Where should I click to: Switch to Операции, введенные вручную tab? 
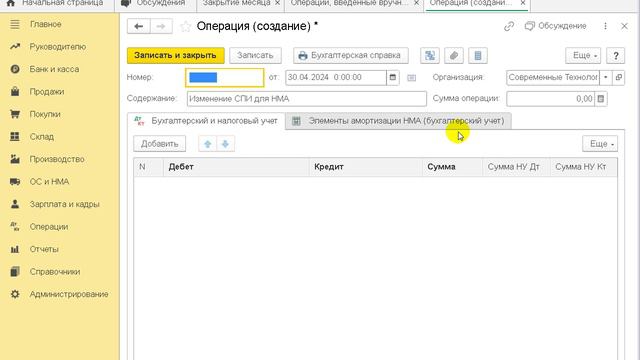(x=349, y=3)
